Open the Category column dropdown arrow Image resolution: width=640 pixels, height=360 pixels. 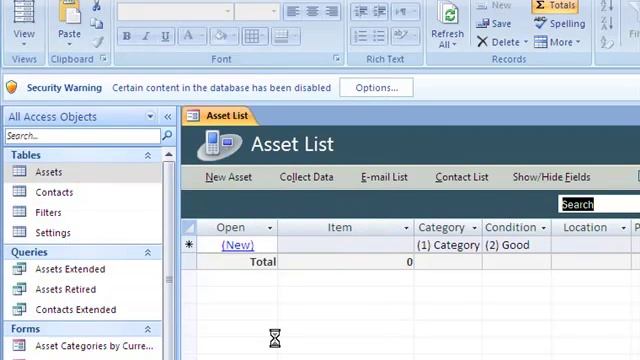(474, 228)
